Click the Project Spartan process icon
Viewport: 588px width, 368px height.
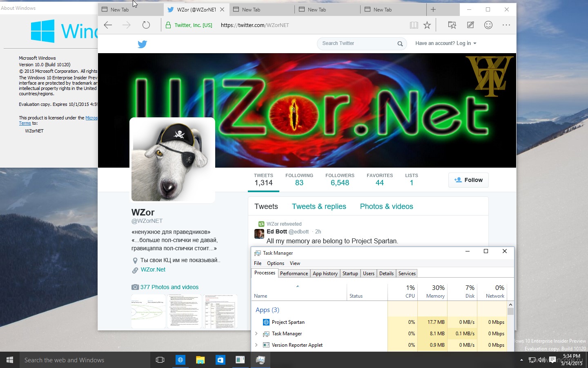(x=266, y=322)
